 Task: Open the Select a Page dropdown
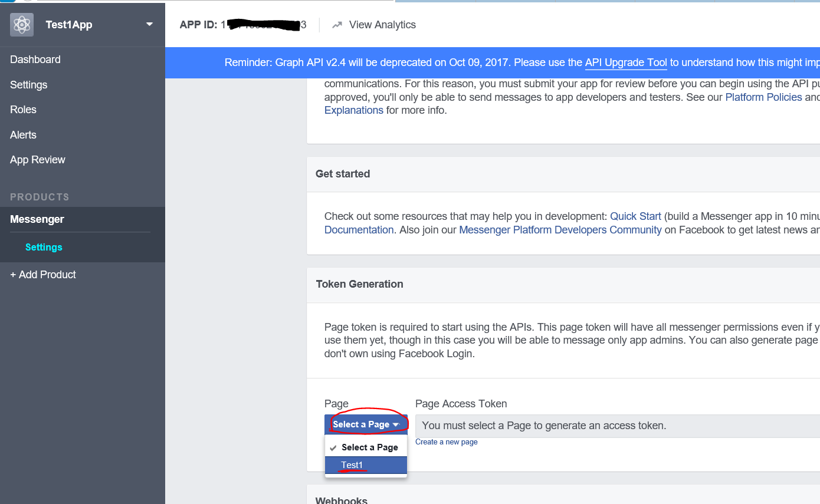366,424
